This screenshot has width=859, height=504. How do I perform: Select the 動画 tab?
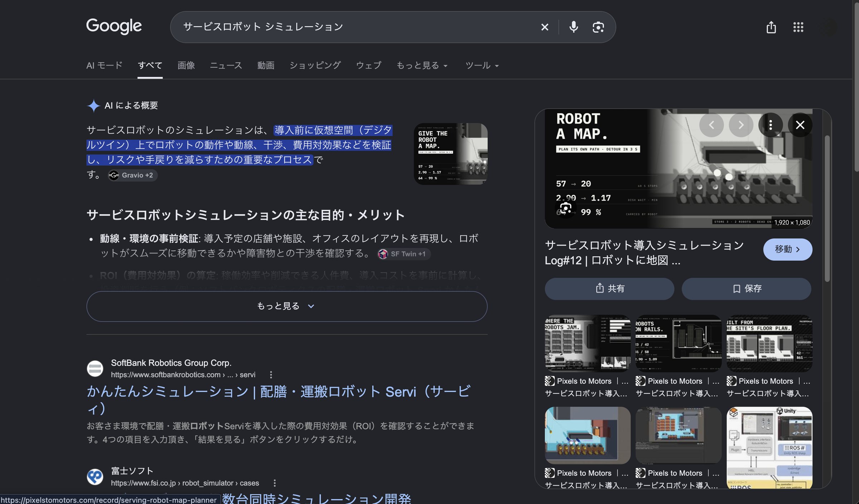pos(266,66)
